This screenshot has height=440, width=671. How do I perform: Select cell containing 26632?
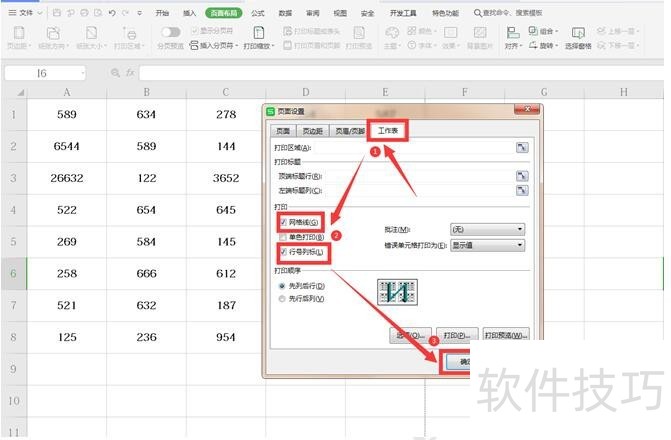[x=67, y=178]
